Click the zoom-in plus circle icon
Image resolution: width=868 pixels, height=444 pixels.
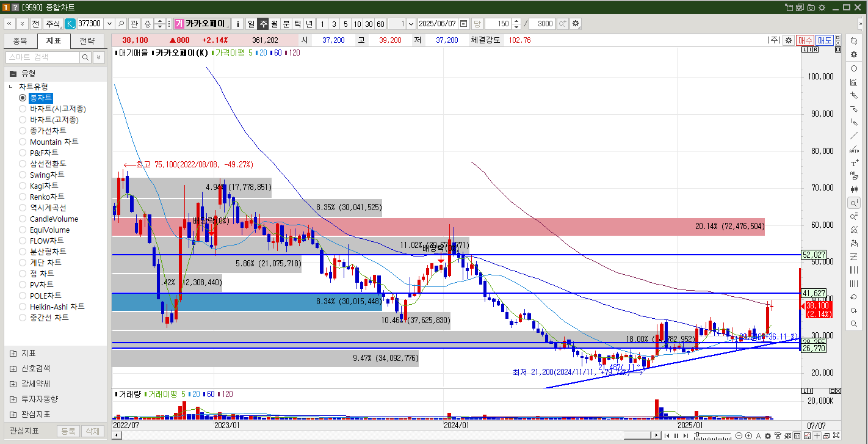(x=748, y=435)
